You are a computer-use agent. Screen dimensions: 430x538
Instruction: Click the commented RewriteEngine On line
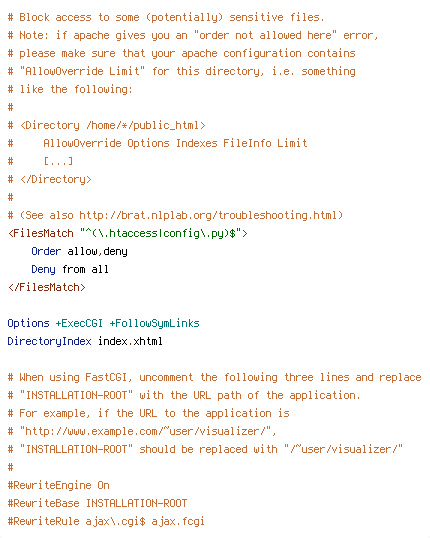[59, 485]
